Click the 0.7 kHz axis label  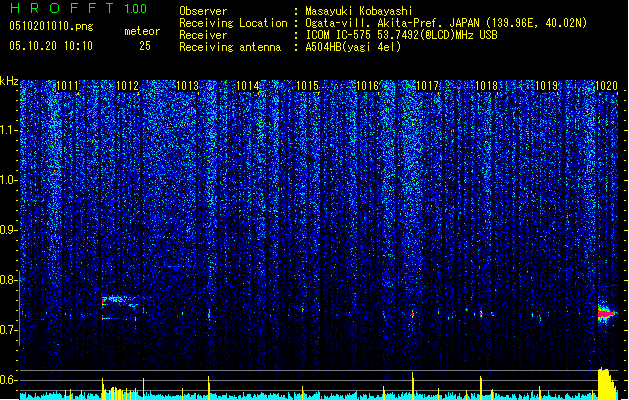pos(9,330)
